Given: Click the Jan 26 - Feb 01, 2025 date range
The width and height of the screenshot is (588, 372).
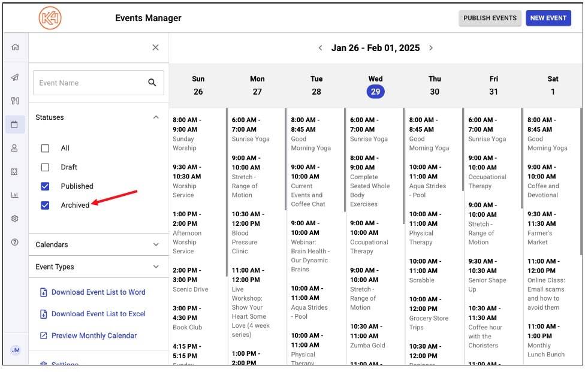Looking at the screenshot, I should (x=375, y=48).
